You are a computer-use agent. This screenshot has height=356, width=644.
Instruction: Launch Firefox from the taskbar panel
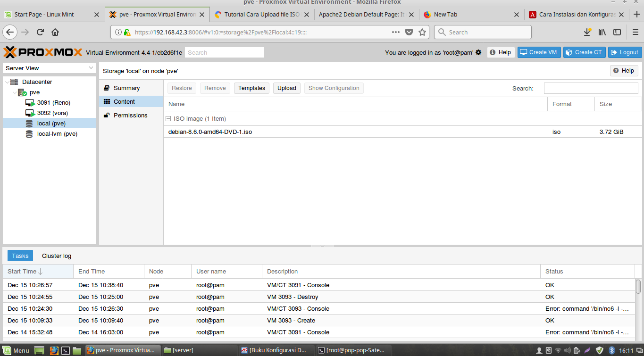point(54,350)
